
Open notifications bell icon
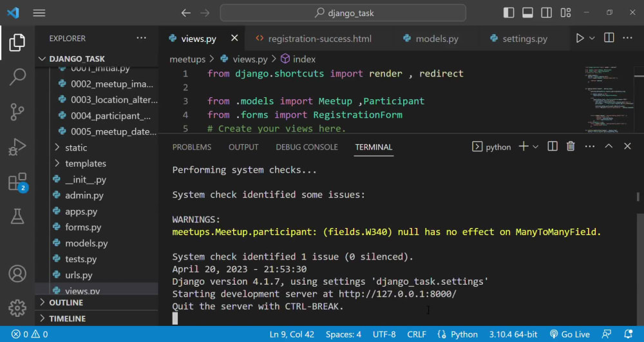pyautogui.click(x=627, y=334)
